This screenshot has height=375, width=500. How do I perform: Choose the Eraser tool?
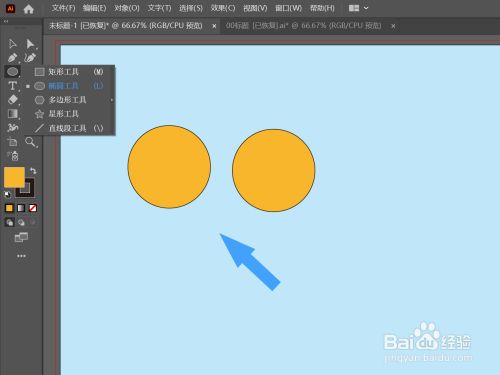tap(12, 100)
